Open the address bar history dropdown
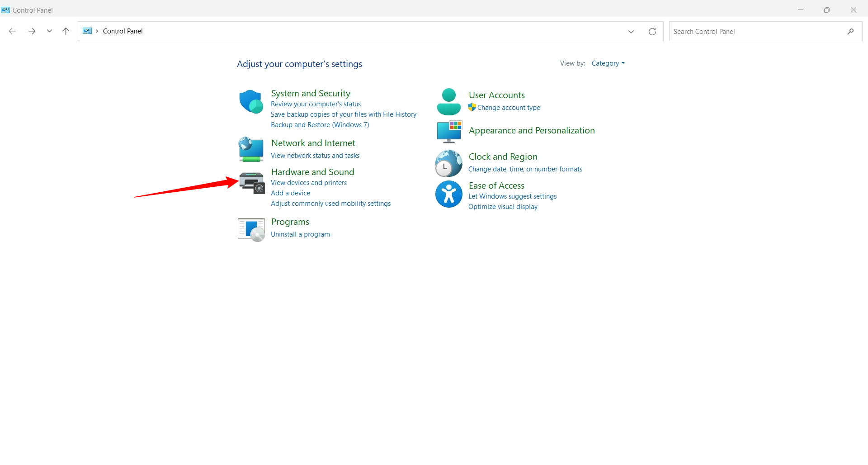 point(631,32)
